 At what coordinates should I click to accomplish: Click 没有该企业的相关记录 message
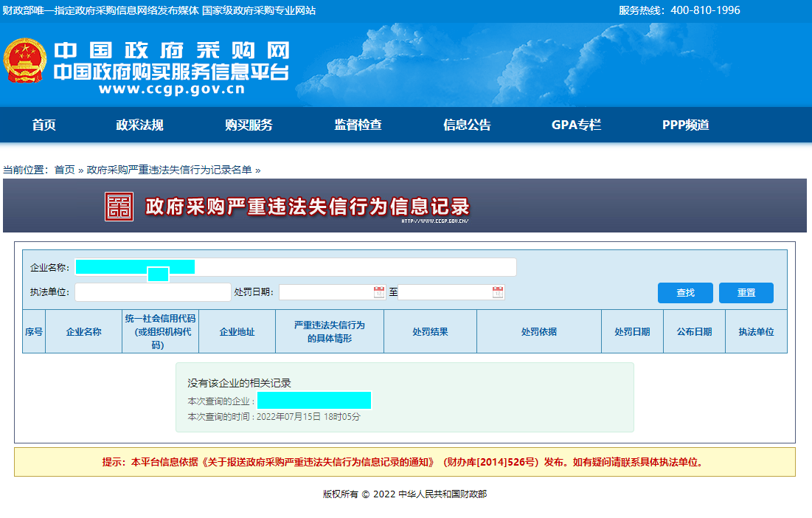pyautogui.click(x=239, y=383)
